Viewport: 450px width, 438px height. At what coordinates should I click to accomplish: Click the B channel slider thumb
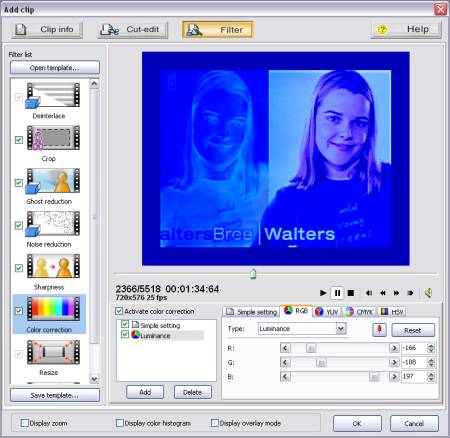374,377
